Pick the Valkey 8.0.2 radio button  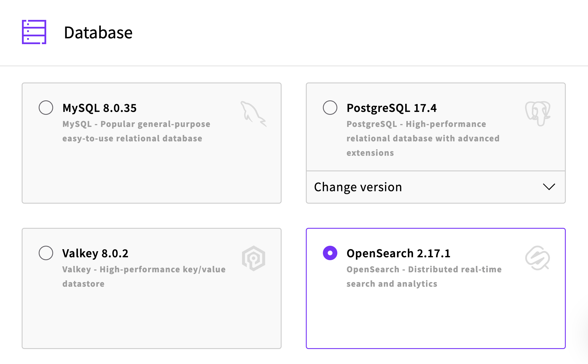[46, 253]
